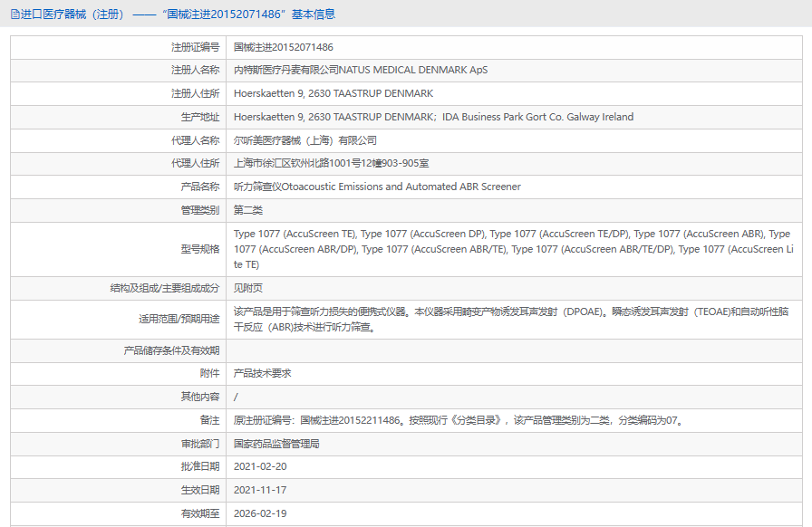The width and height of the screenshot is (812, 527).
Task: Select the 生产地址 label
Action: click(x=200, y=117)
